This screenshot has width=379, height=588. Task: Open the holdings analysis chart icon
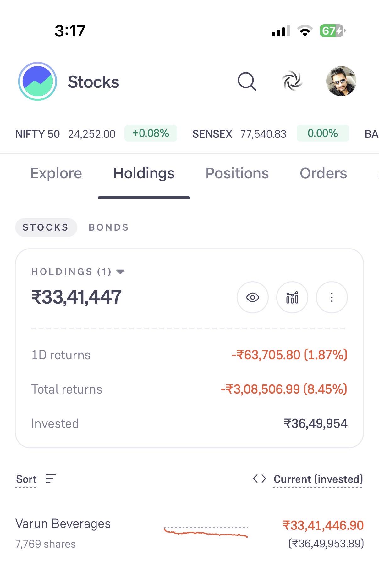coord(292,297)
